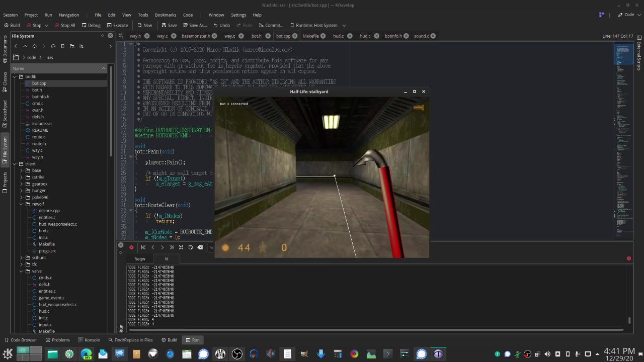Create new folder in File System toolbar
Viewport: 644px width, 362px height.
(x=72, y=46)
